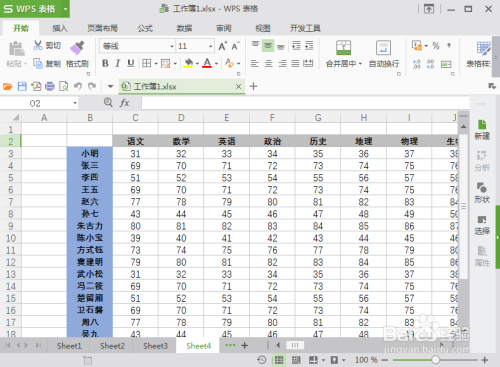Screen dimensions: 500x367
Task: Click the 新建 icon in right sidebar
Action: click(x=482, y=125)
